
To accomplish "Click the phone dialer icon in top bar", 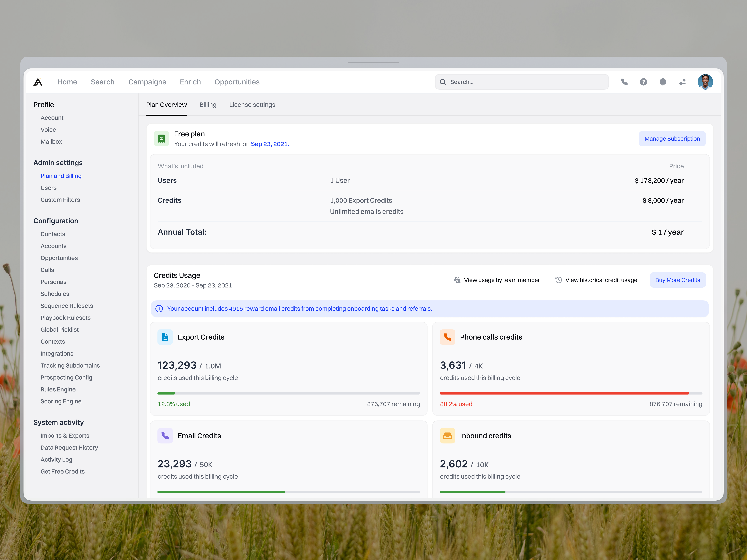I will 624,82.
